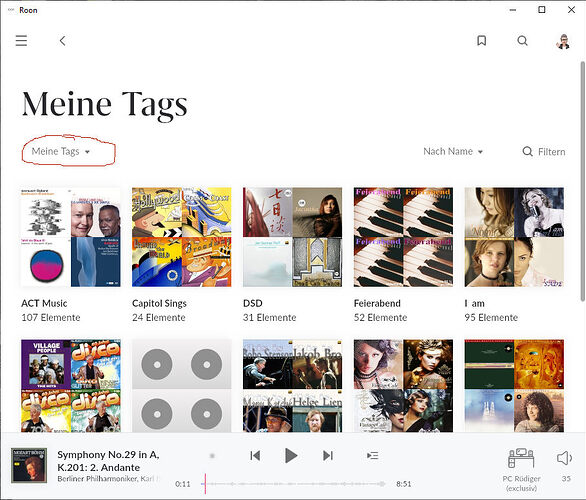
Task: Click the Roon app icon in title bar
Action: click(x=11, y=10)
